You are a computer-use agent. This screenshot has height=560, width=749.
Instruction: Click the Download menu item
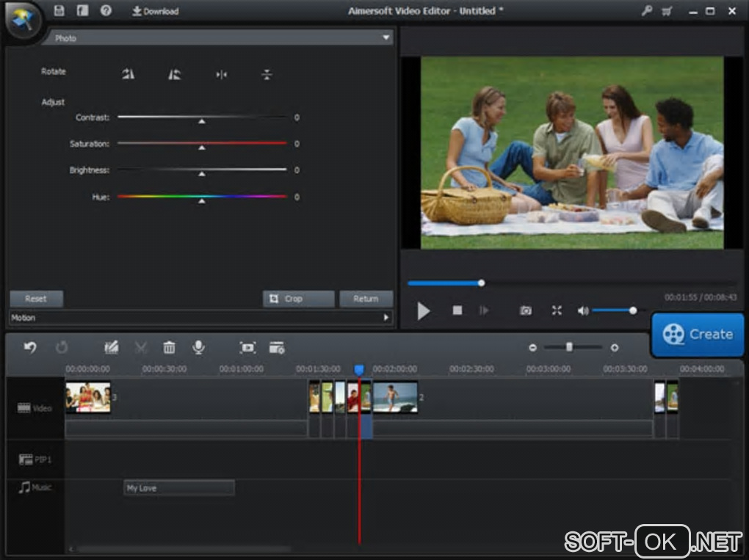tap(156, 11)
